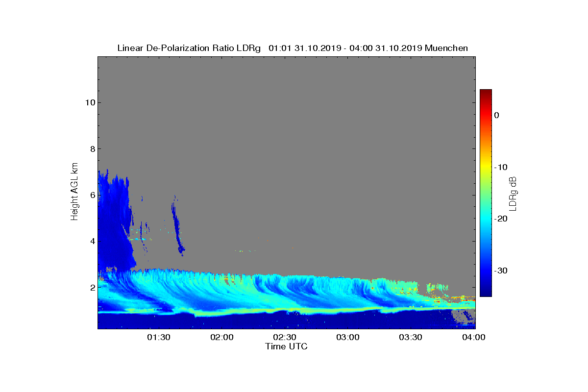Screen dimensions: 588x392
Task: Click the Height AGL km axis title
Action: (74, 192)
